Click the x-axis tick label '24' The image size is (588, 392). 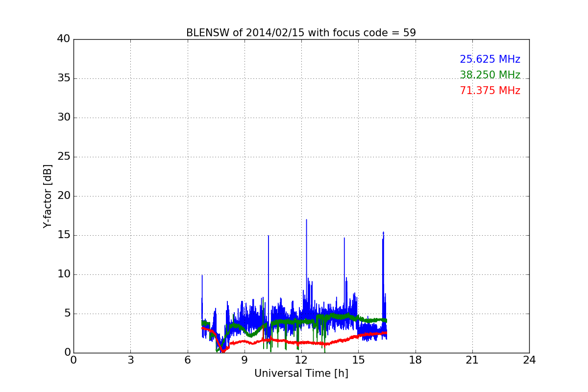coord(529,360)
